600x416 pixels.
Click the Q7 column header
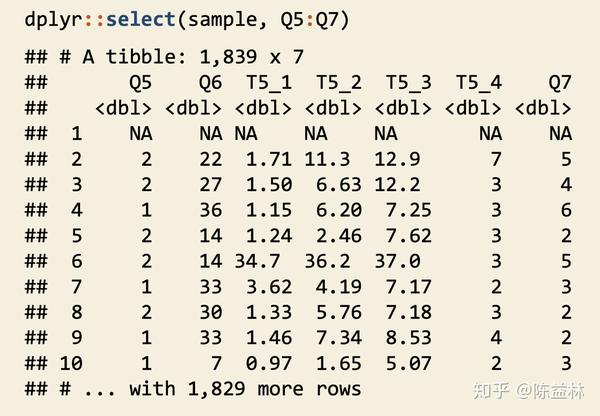pos(560,81)
